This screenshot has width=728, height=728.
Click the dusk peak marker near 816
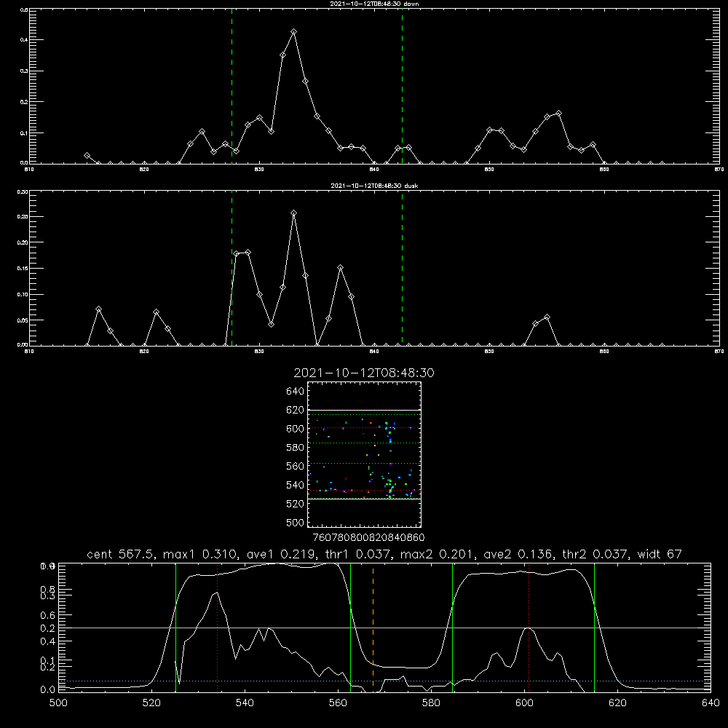point(98,309)
